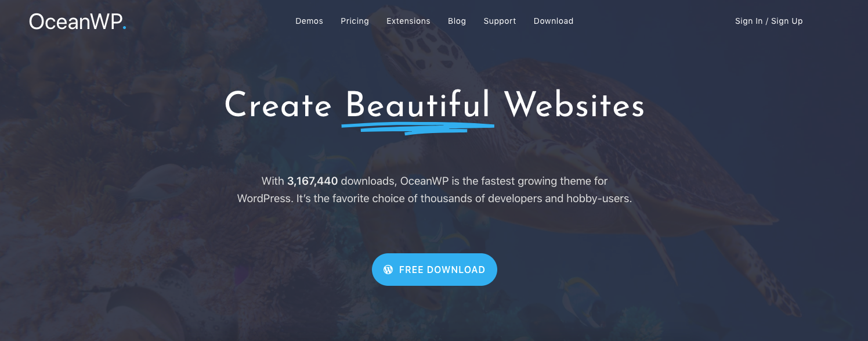Click the word Beautiful in the headline

pyautogui.click(x=418, y=106)
